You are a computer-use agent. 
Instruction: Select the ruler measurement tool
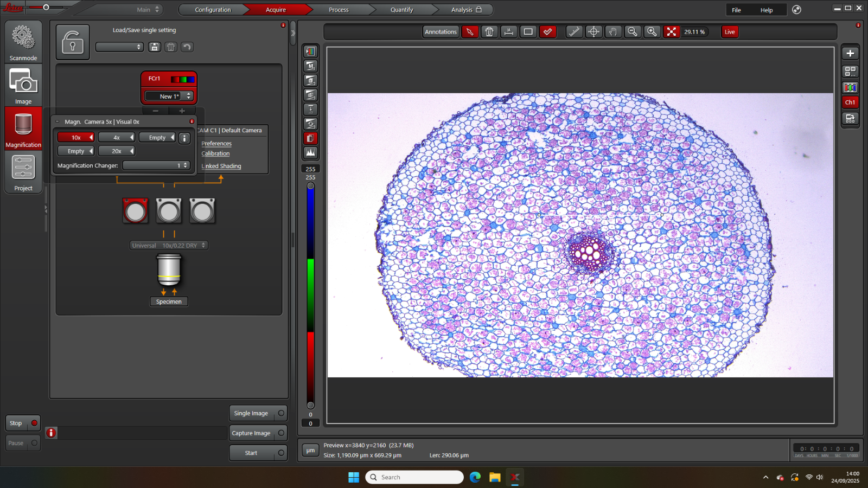[x=574, y=32]
